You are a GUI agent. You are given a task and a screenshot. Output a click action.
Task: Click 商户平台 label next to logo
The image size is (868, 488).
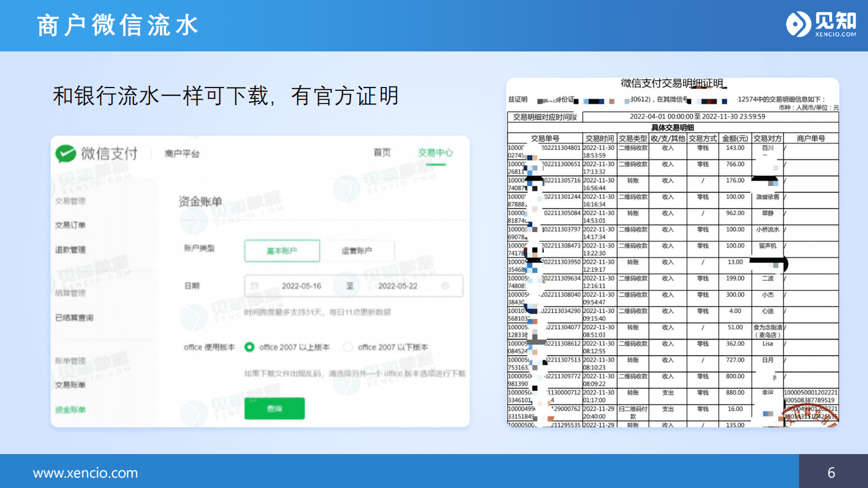coord(182,154)
